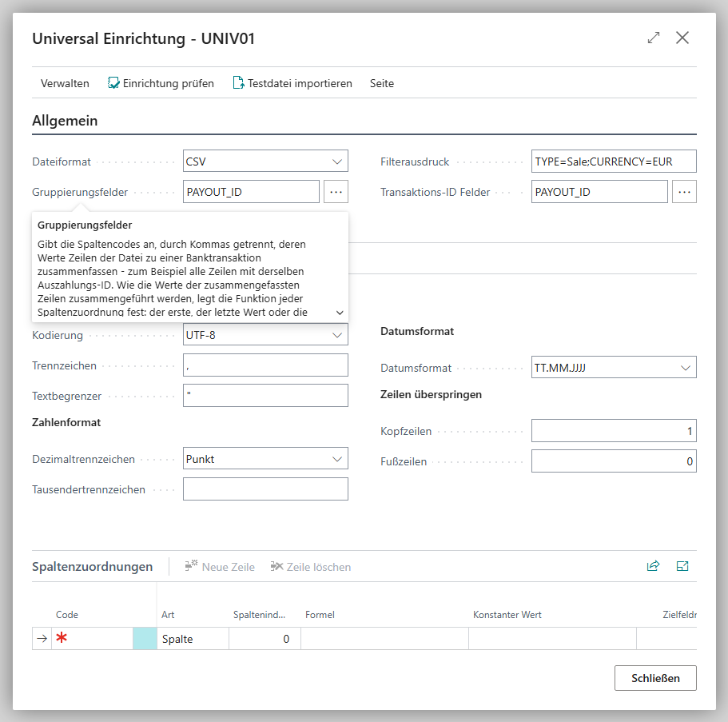The width and height of the screenshot is (728, 722).
Task: Open the Seite menu
Action: pos(382,84)
